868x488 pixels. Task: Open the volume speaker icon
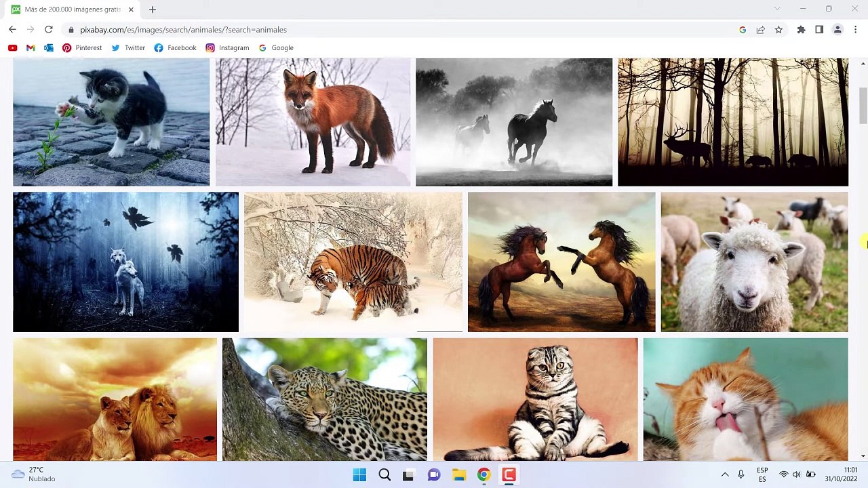pos(797,474)
